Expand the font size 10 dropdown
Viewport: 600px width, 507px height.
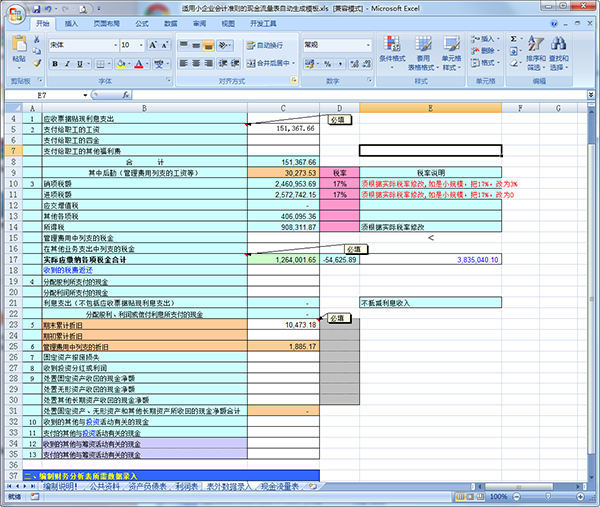click(x=141, y=45)
